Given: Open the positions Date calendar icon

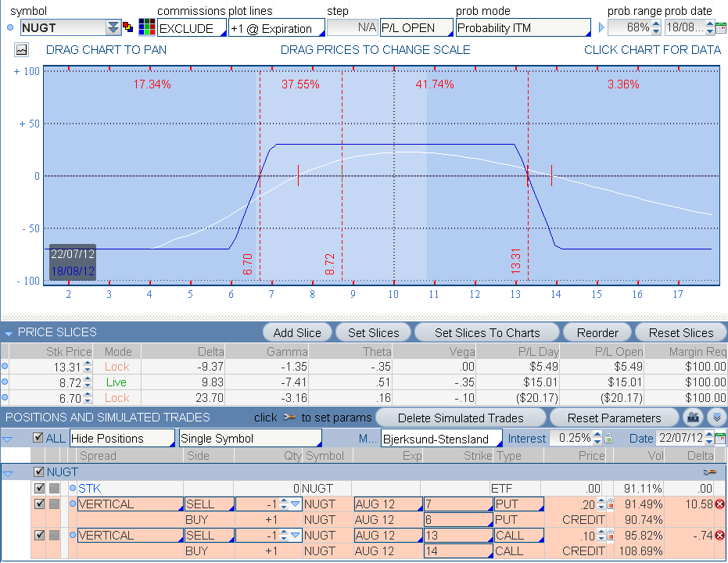Looking at the screenshot, I should [x=720, y=439].
